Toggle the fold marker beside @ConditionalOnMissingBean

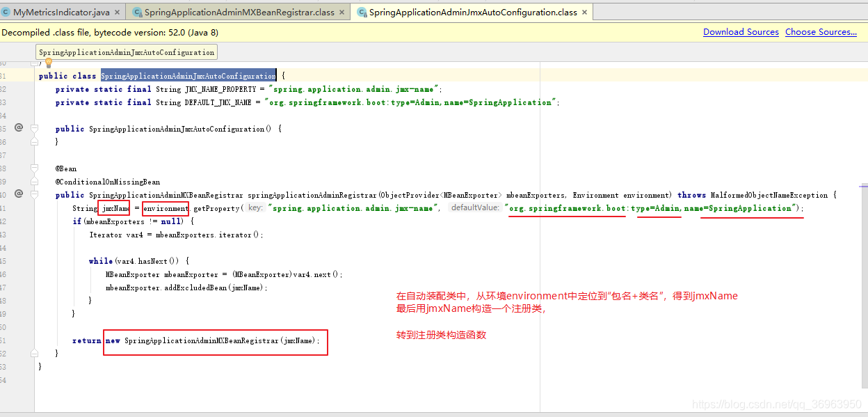35,182
